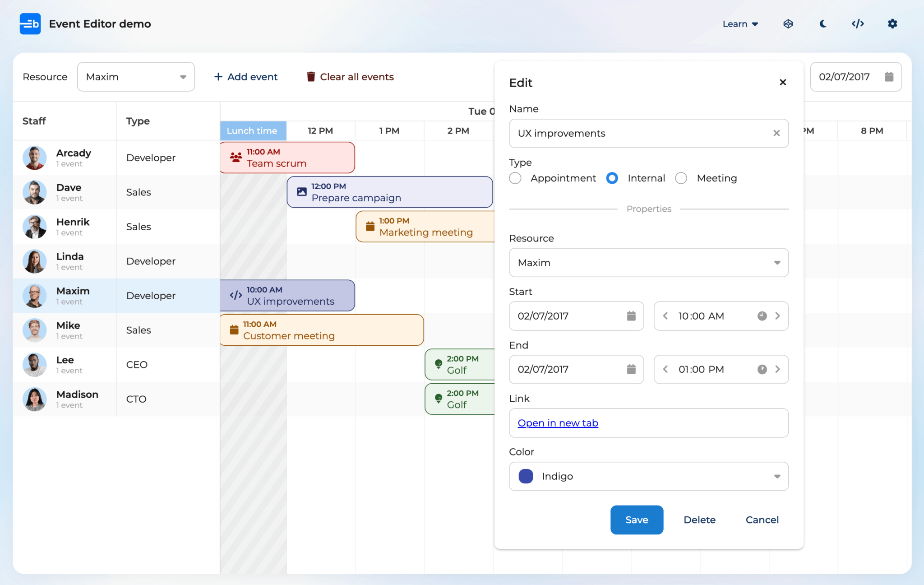This screenshot has height=585, width=924.
Task: Toggle dark mode moon icon
Action: 823,24
